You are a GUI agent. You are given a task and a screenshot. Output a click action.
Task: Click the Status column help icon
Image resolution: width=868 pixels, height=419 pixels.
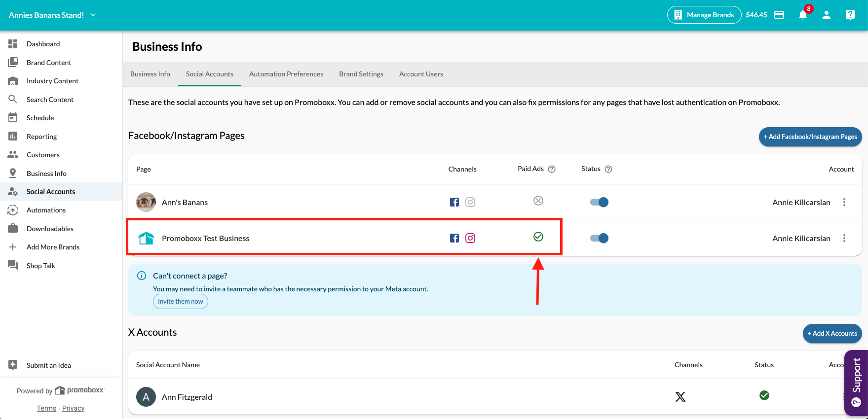[x=608, y=169]
